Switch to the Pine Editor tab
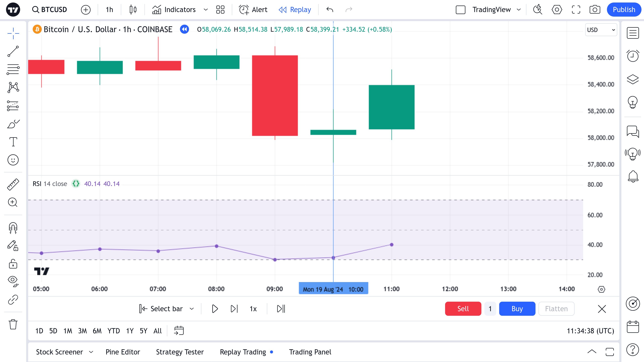The image size is (644, 362). click(122, 352)
